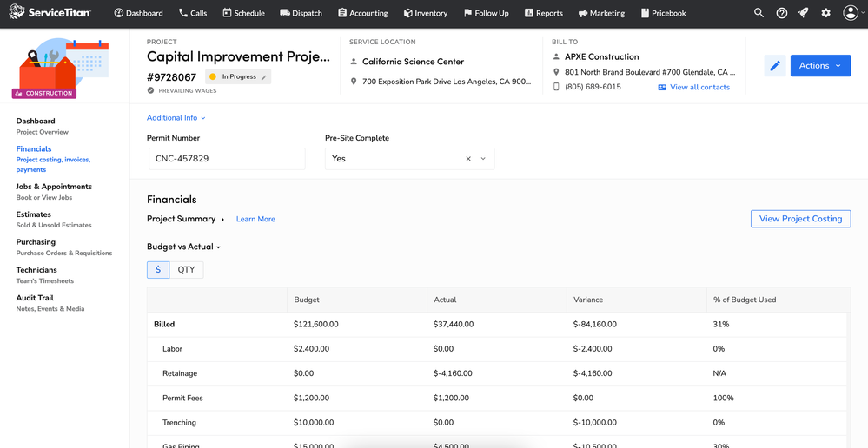This screenshot has height=448, width=868.
Task: Click the blue edit pencil button
Action: (x=775, y=65)
